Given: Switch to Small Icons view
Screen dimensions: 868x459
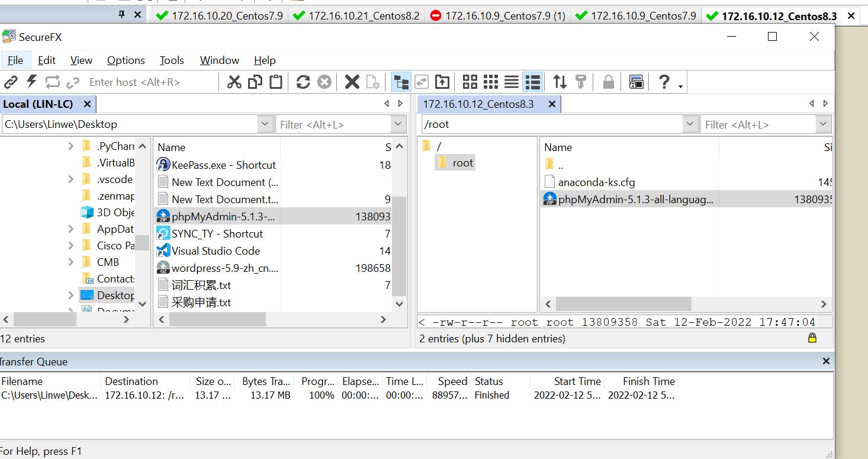Looking at the screenshot, I should click(x=491, y=82).
